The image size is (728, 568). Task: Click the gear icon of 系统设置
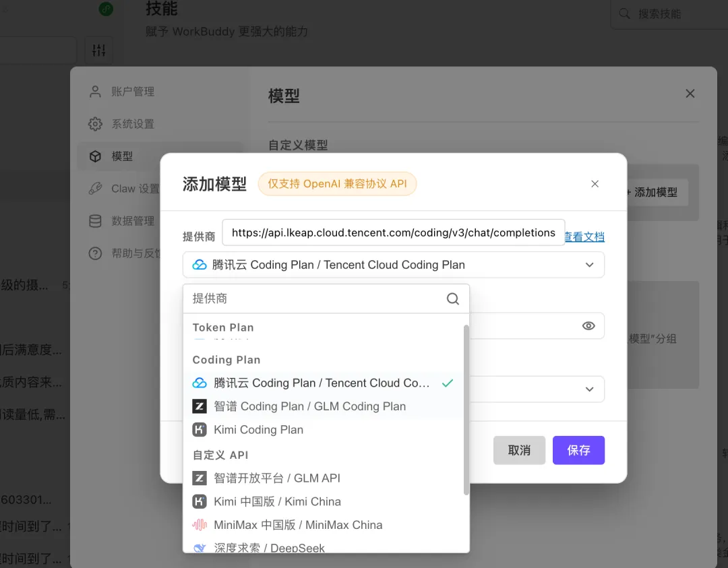pyautogui.click(x=95, y=124)
